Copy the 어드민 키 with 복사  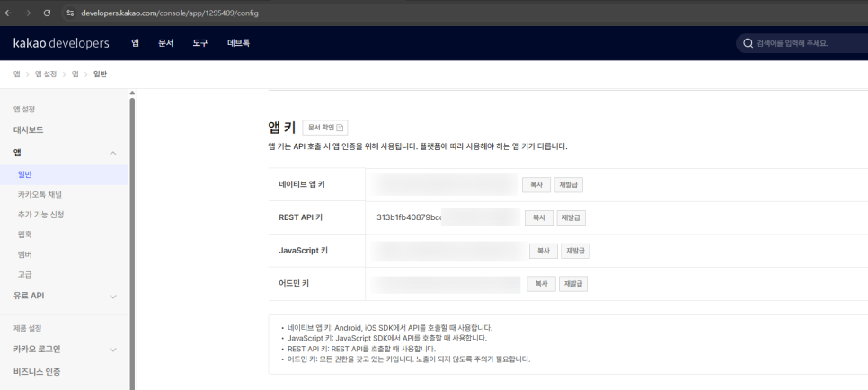[542, 284]
